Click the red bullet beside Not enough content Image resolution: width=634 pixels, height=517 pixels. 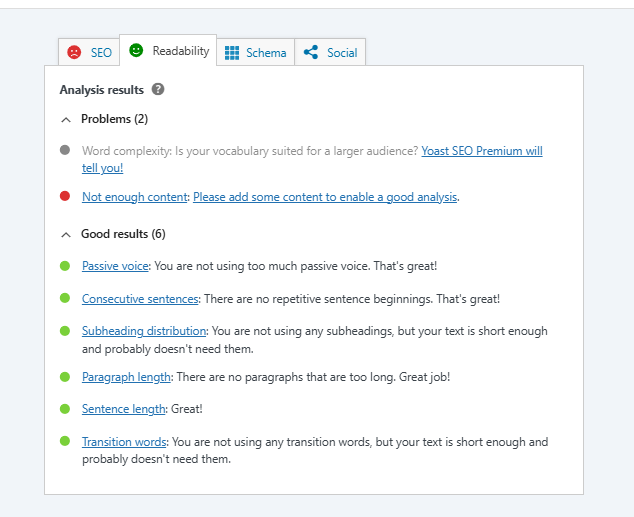65,196
